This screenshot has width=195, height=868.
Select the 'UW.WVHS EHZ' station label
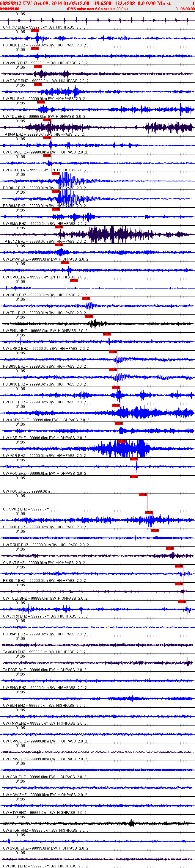[15, 63]
